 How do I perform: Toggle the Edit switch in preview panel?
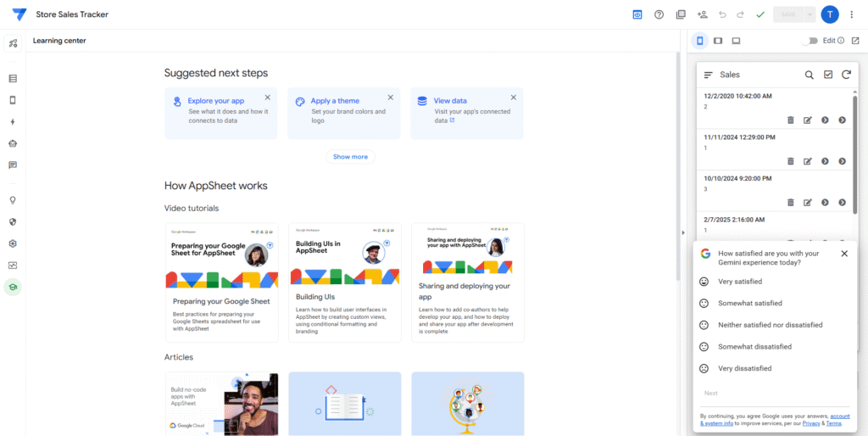[811, 41]
